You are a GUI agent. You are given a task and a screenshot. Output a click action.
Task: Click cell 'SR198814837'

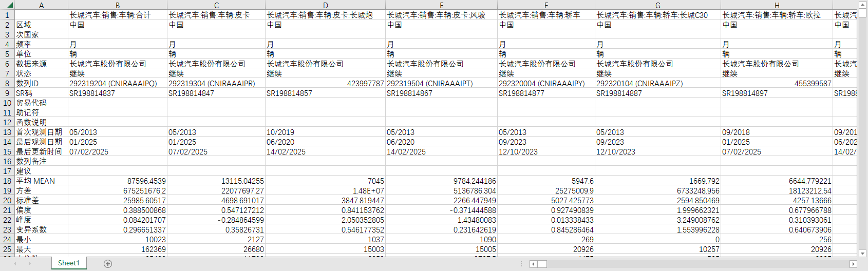[x=118, y=93]
